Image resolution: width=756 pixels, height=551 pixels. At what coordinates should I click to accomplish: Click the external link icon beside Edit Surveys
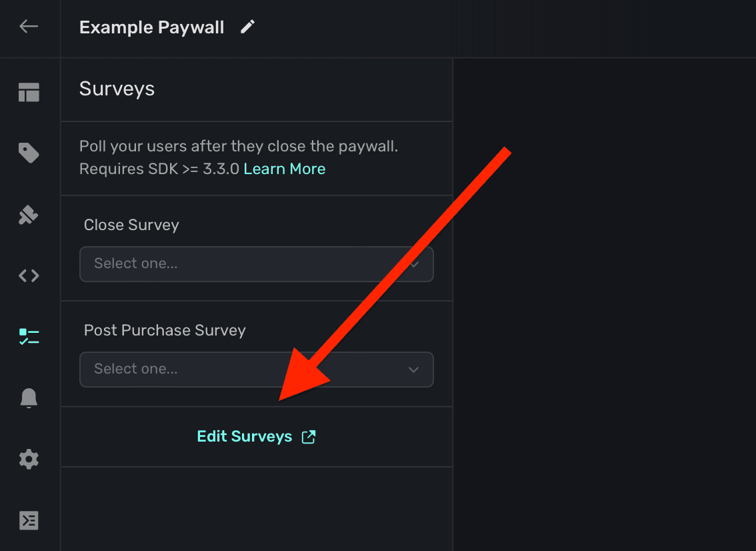pos(309,437)
